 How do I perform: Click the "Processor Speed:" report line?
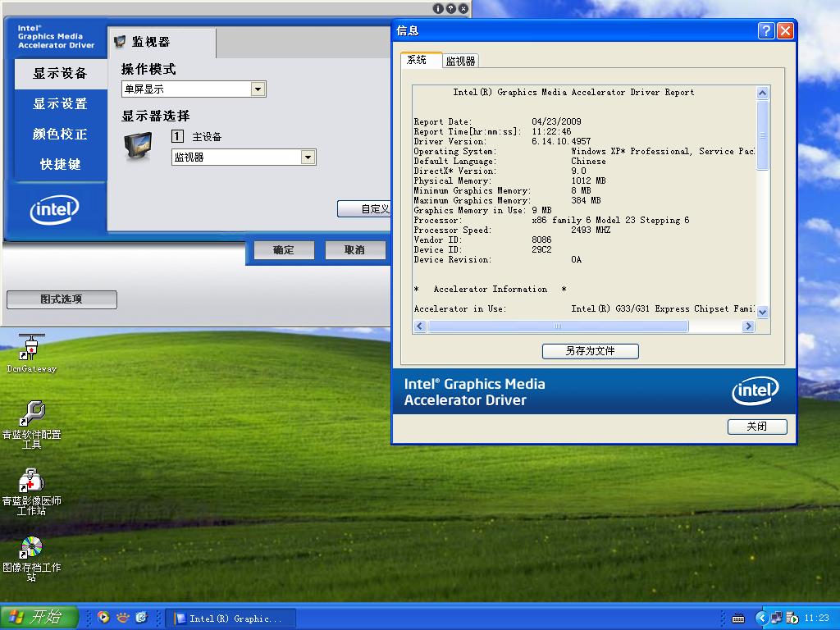512,230
